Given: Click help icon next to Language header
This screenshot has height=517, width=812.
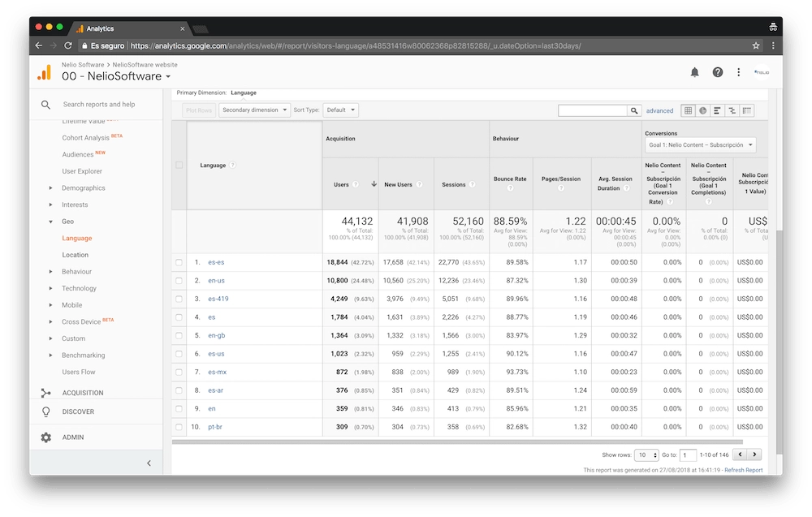Looking at the screenshot, I should click(x=232, y=165).
